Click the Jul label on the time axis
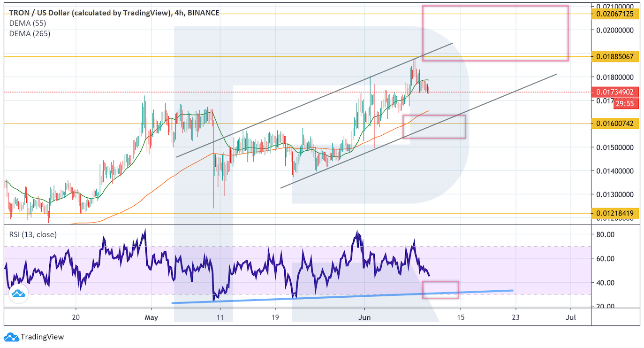Viewport: 644px width, 348px height. [x=571, y=317]
